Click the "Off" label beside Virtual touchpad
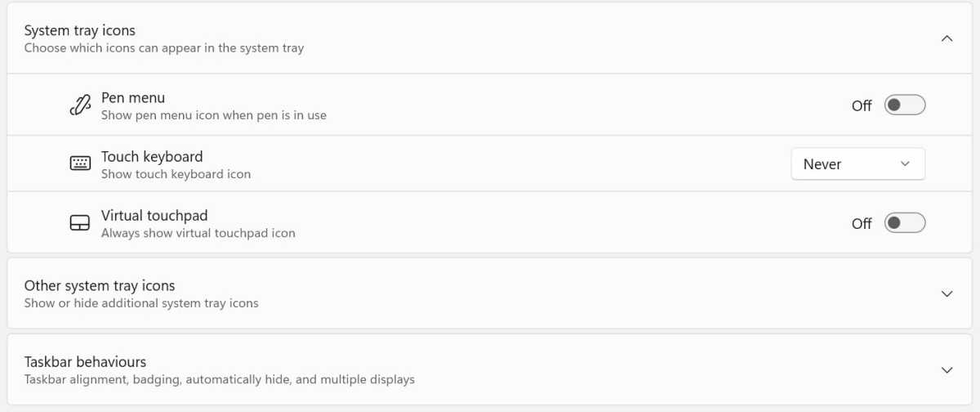This screenshot has height=412, width=980. 862,223
